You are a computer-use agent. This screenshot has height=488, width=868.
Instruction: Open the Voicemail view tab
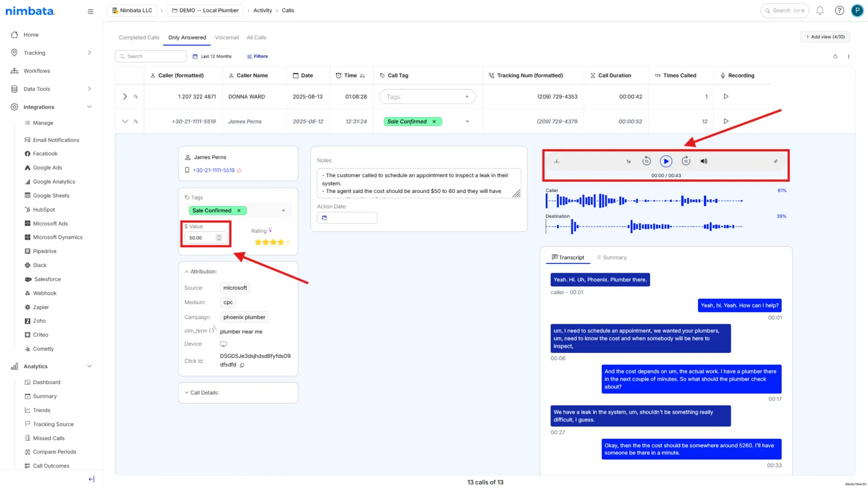coord(227,37)
